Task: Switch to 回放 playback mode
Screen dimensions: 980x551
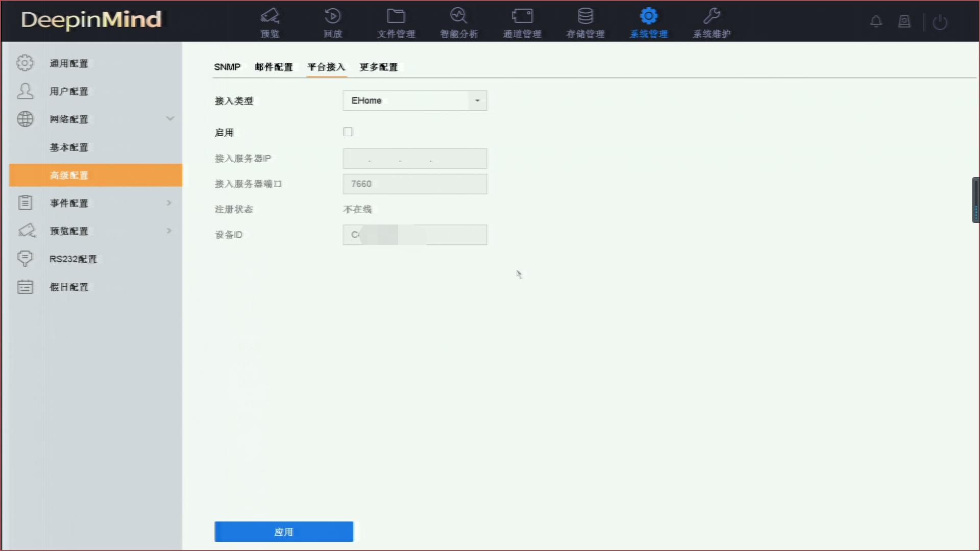Action: click(x=332, y=21)
